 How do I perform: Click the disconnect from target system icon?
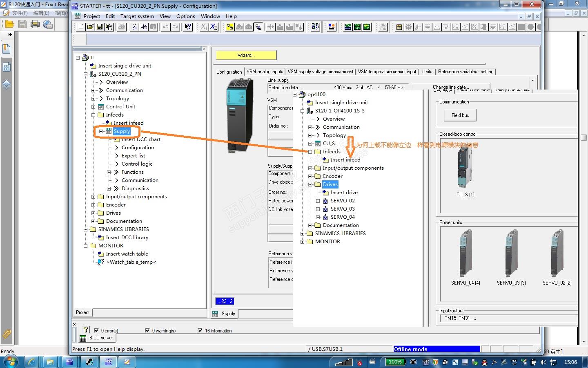[x=258, y=27]
